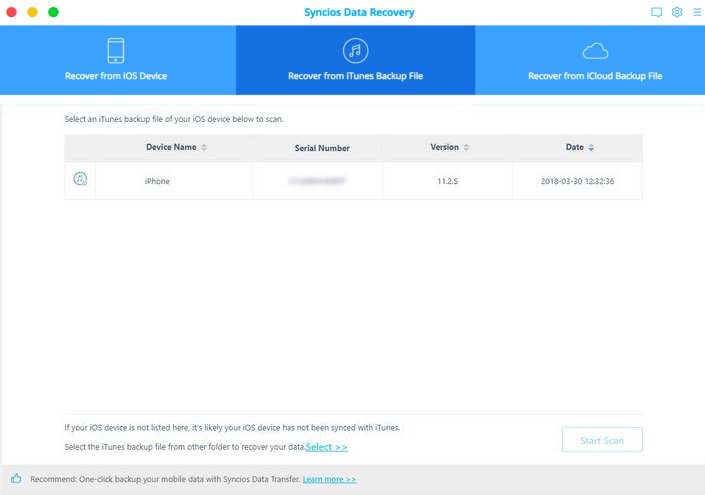Viewport: 705px width, 495px height.
Task: Click the feedback message icon in title bar
Action: point(656,12)
